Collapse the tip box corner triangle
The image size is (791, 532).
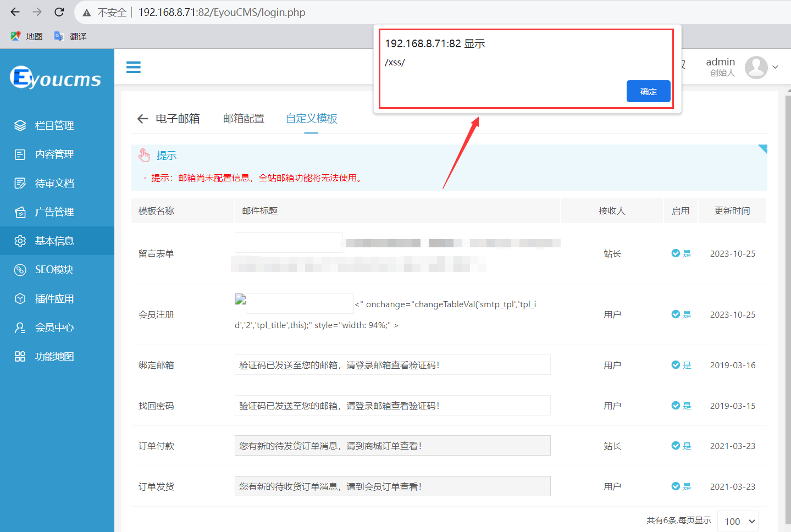coord(763,148)
